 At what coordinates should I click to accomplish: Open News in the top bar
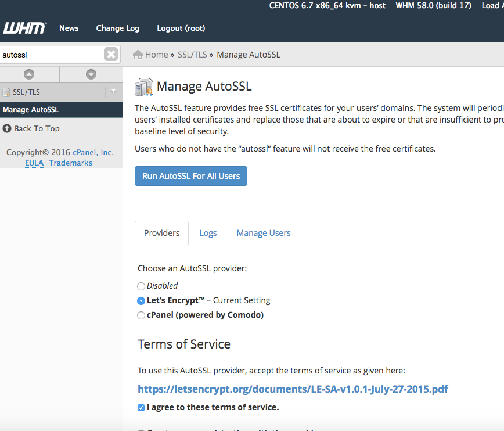pos(69,28)
